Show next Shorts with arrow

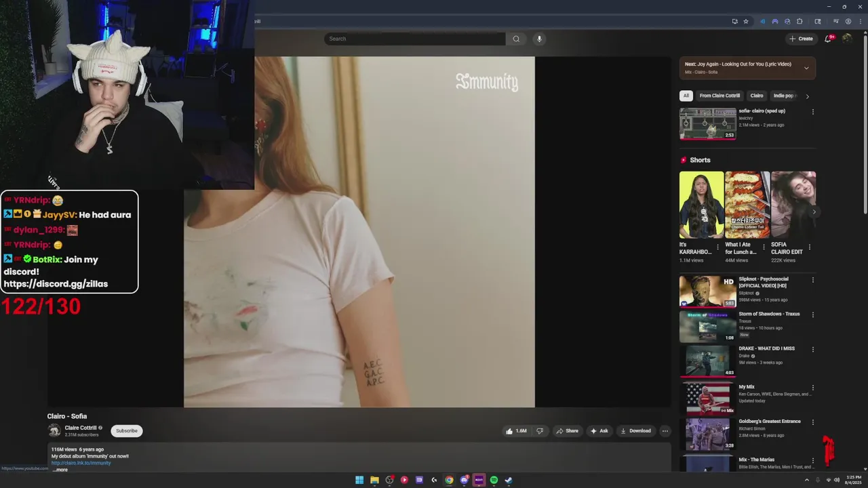tap(814, 211)
